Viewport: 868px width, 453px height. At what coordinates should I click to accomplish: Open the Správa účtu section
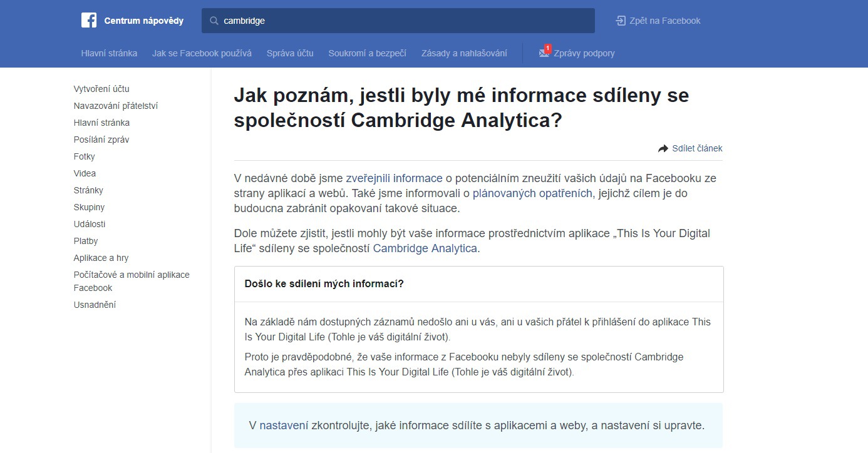coord(290,53)
